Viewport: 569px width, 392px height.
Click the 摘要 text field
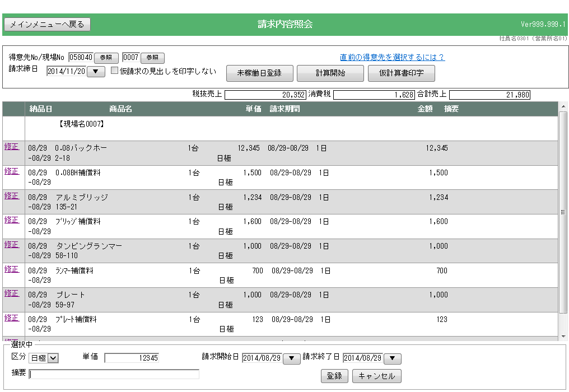(114, 374)
